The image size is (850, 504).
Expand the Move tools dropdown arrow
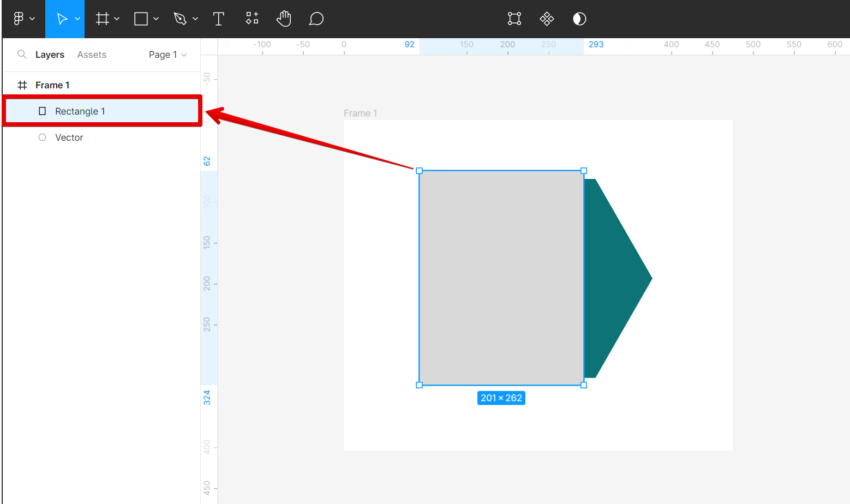[x=77, y=19]
